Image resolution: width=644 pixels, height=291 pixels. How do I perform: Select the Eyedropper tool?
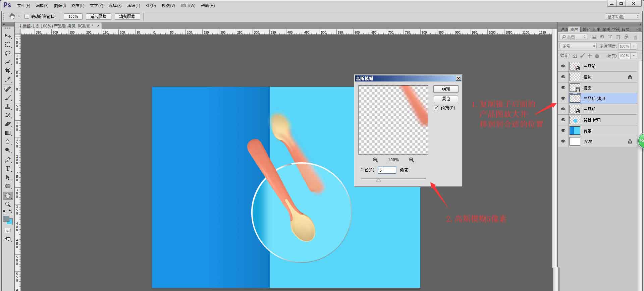pyautogui.click(x=8, y=79)
